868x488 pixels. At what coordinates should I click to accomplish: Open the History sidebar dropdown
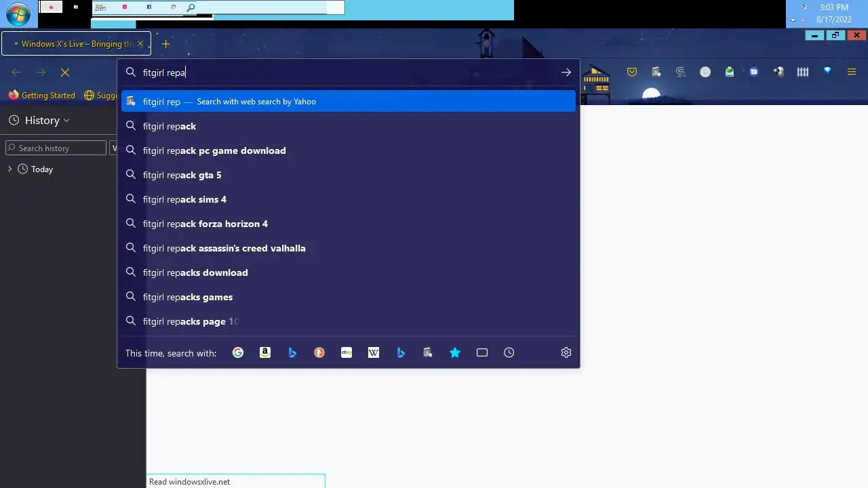(x=39, y=121)
